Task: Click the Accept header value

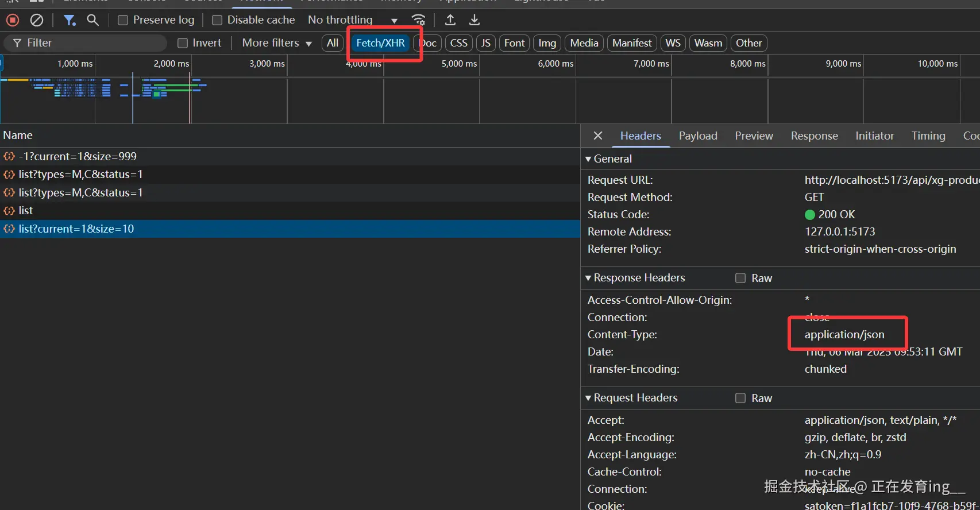Action: pyautogui.click(x=881, y=420)
